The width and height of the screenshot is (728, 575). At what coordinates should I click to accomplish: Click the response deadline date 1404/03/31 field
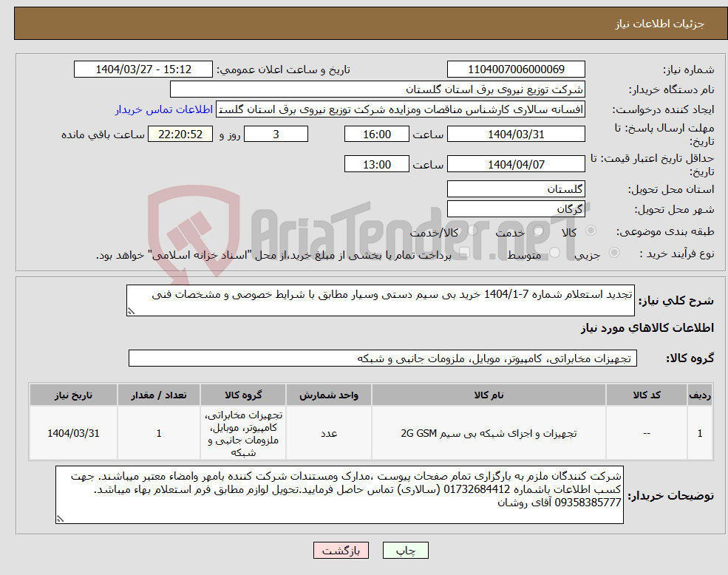(x=516, y=135)
